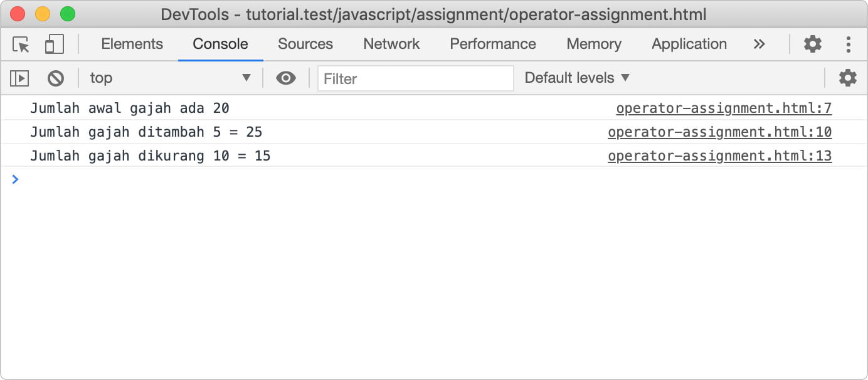Clear the console messages
Screen dimensions: 868x380
coord(56,78)
